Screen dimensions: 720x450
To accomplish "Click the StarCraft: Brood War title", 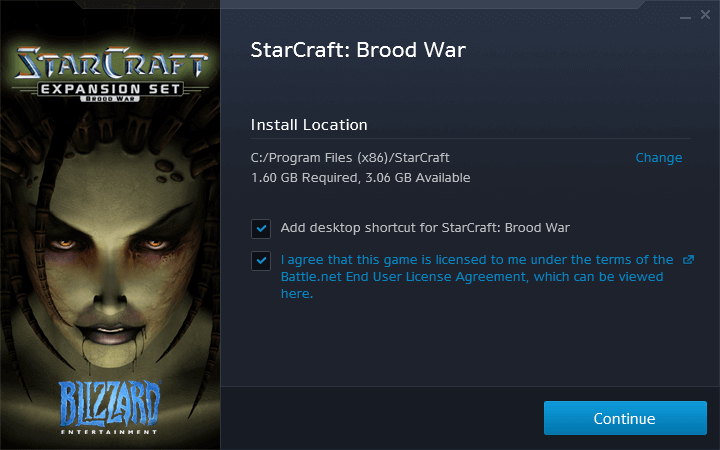I will [359, 50].
